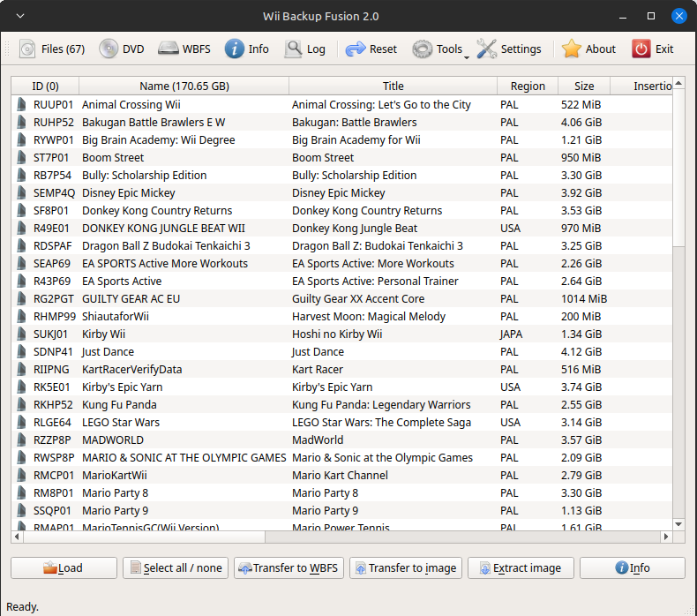Sort list by Name column header

[184, 86]
